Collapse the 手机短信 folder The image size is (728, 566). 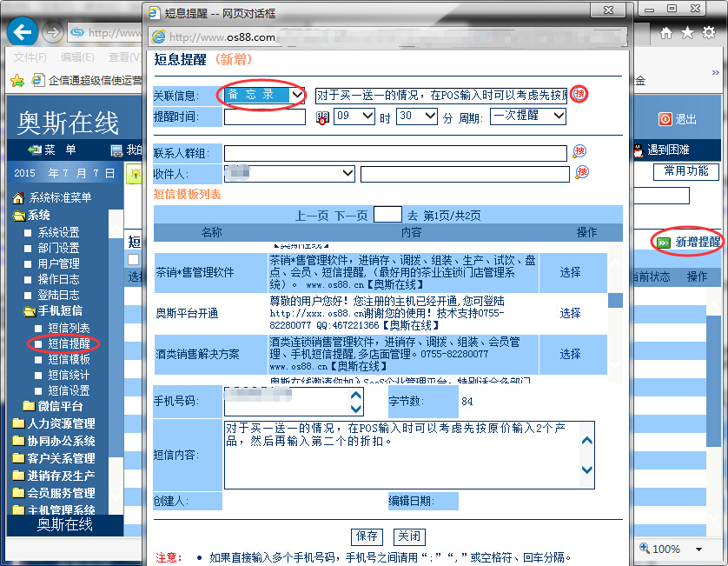30,311
